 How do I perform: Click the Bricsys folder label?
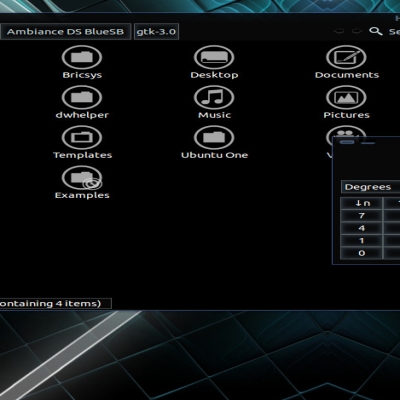82,75
